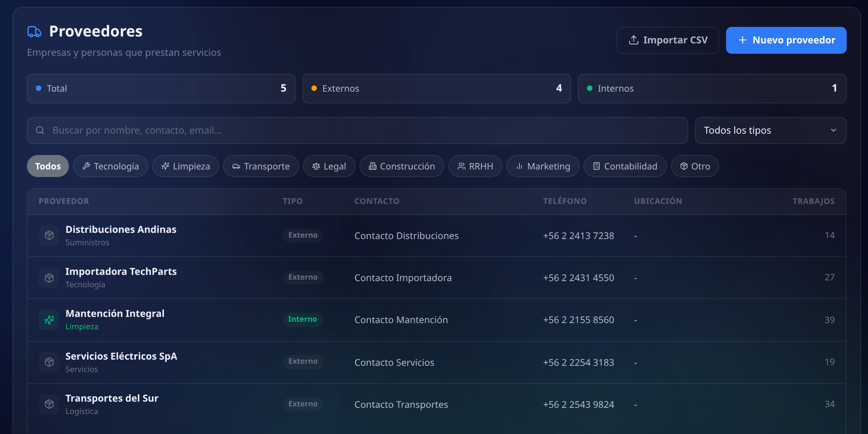The height and width of the screenshot is (434, 868).
Task: Click phone number +56 2 2431 4550
Action: (578, 278)
